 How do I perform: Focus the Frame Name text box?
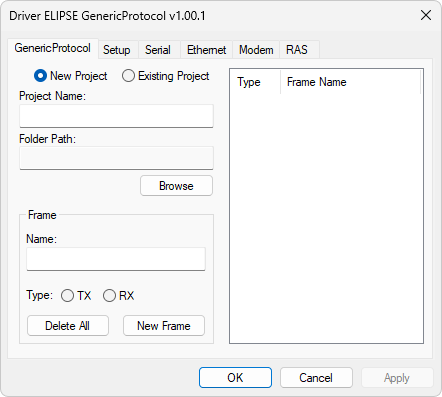tap(116, 259)
